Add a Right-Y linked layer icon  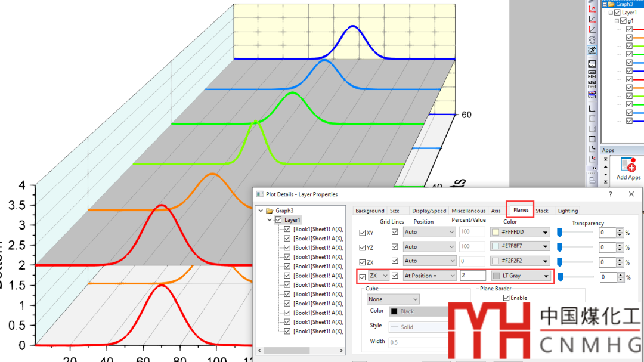click(592, 129)
